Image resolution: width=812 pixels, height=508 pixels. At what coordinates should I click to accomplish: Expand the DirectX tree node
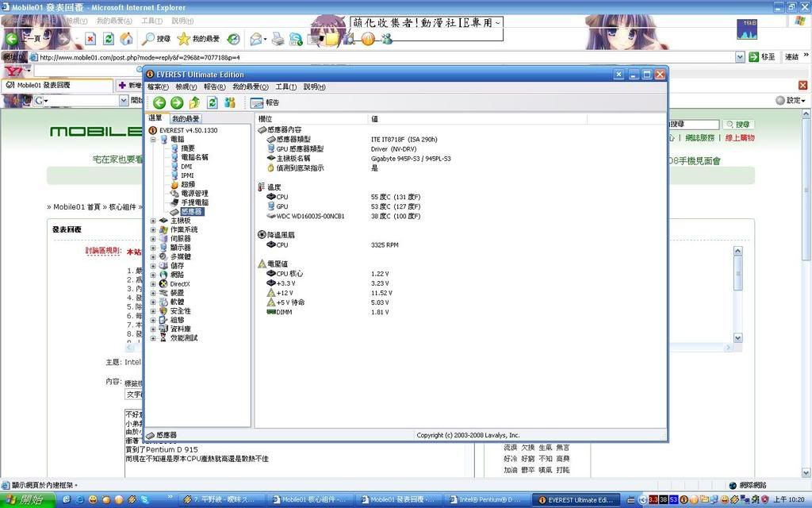pyautogui.click(x=153, y=284)
